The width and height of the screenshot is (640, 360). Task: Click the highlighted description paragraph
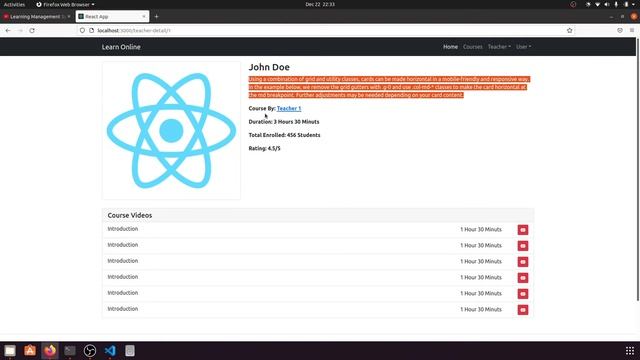tap(389, 87)
